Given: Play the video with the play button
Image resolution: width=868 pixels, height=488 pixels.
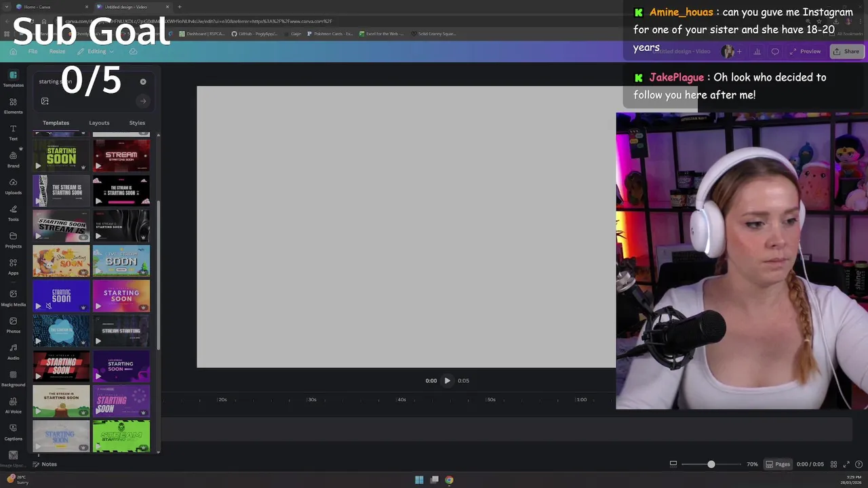Looking at the screenshot, I should click(x=448, y=381).
